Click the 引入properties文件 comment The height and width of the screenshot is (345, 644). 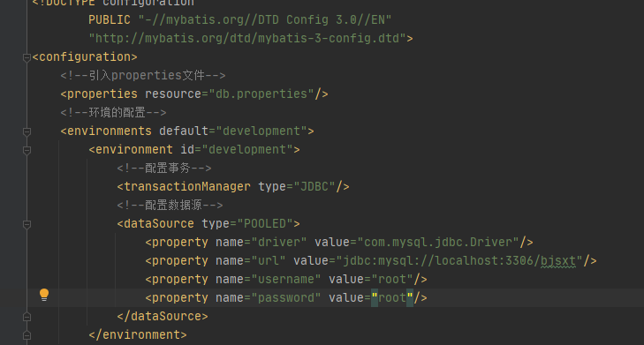click(x=143, y=76)
